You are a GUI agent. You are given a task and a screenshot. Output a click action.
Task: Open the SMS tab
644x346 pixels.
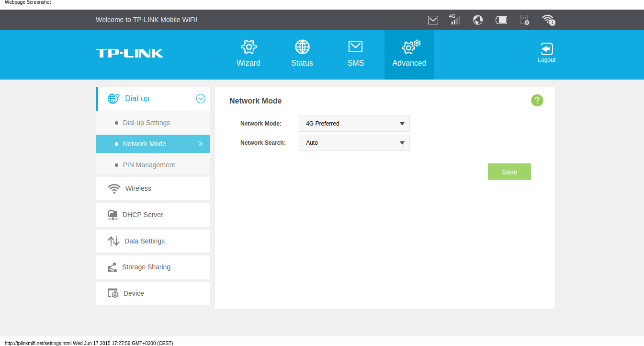356,54
